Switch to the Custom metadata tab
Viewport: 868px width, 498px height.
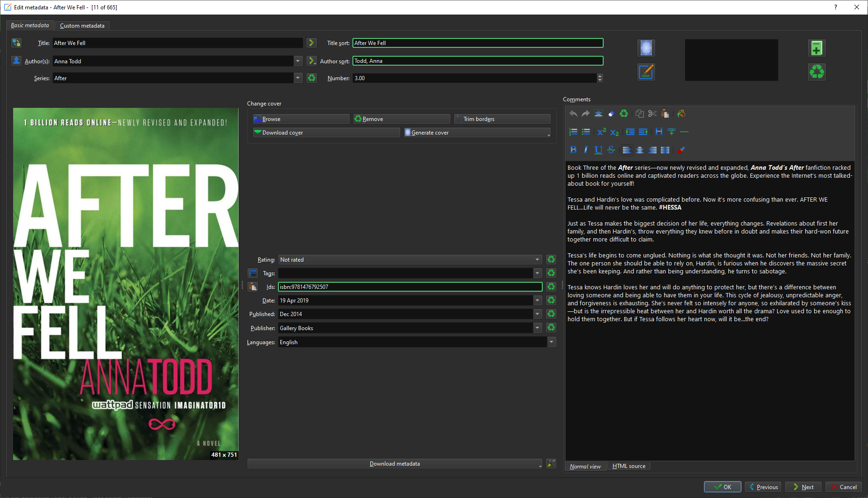click(x=82, y=26)
